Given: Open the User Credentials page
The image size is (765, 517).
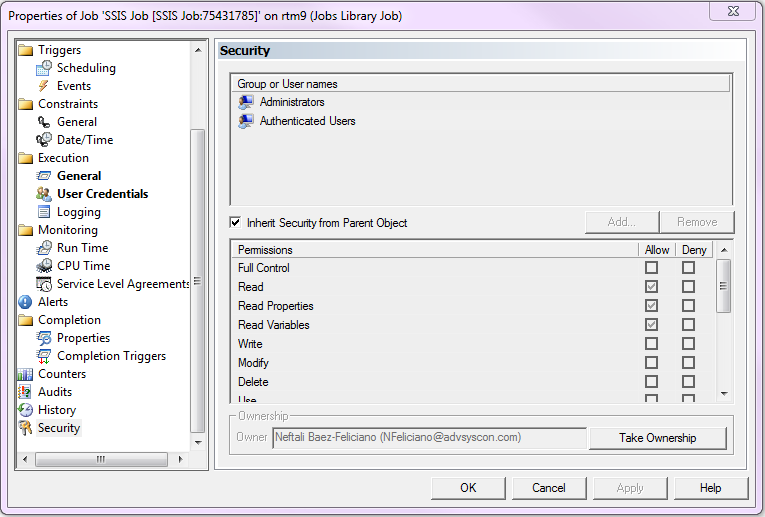Looking at the screenshot, I should point(102,194).
